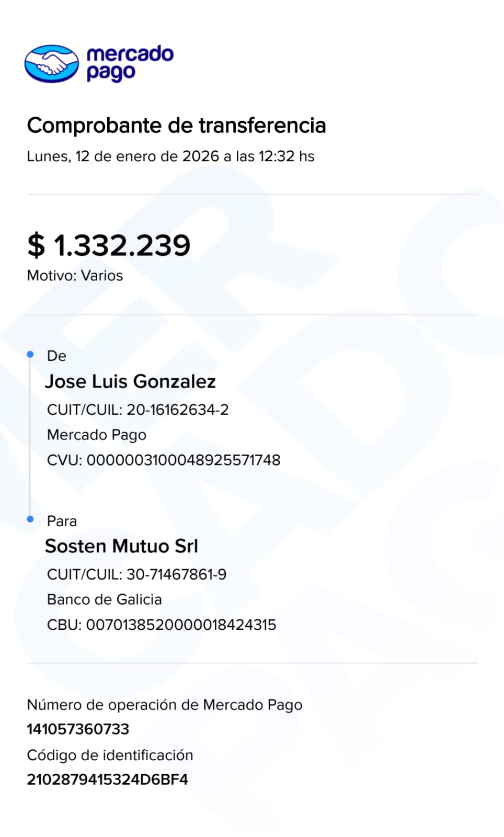Viewport: 504px width, 837px height.
Task: Select the transfer amount $ 1.332.239
Action: [x=109, y=245]
